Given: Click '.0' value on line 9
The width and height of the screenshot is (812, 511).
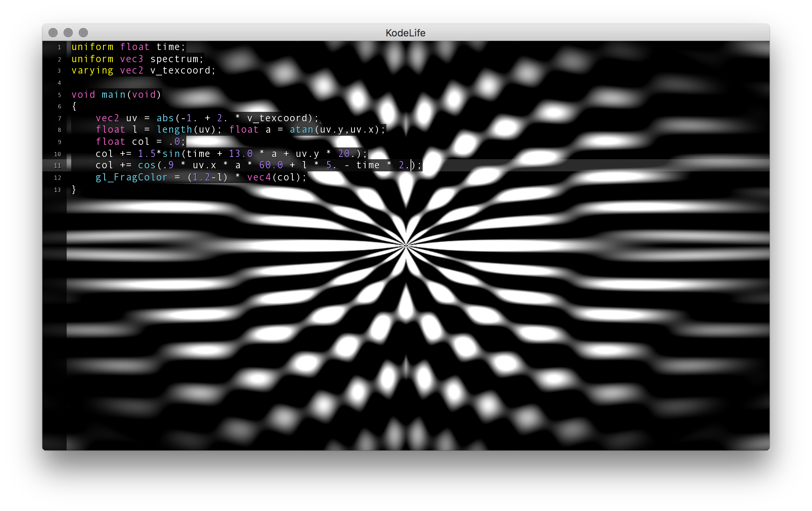Looking at the screenshot, I should click(174, 142).
